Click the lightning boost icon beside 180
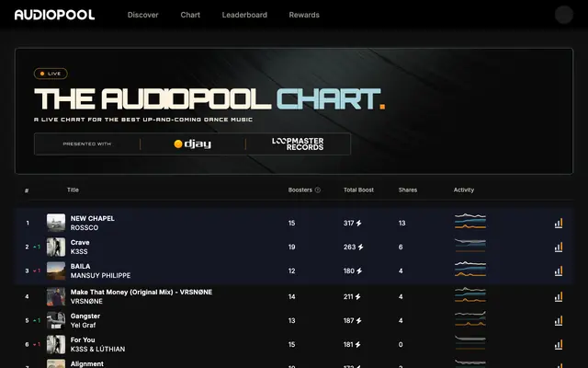This screenshot has width=588, height=368. tap(359, 270)
